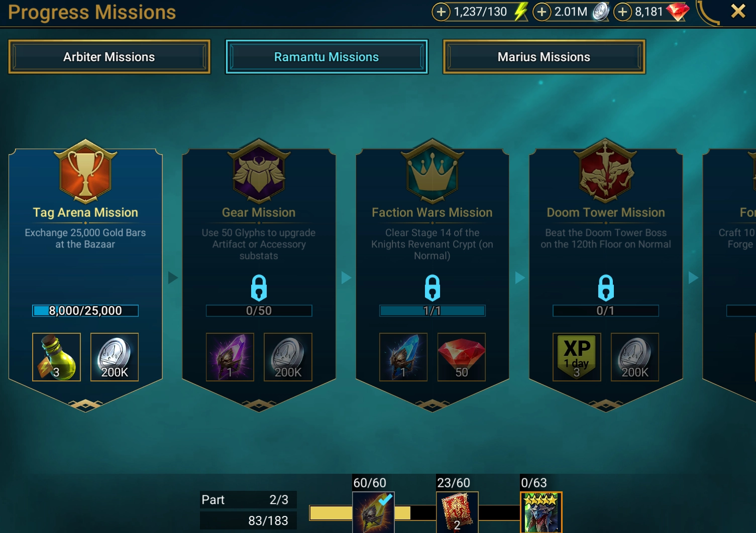
Task: Click arrow between Gear and Faction Wars cards
Action: tap(346, 278)
